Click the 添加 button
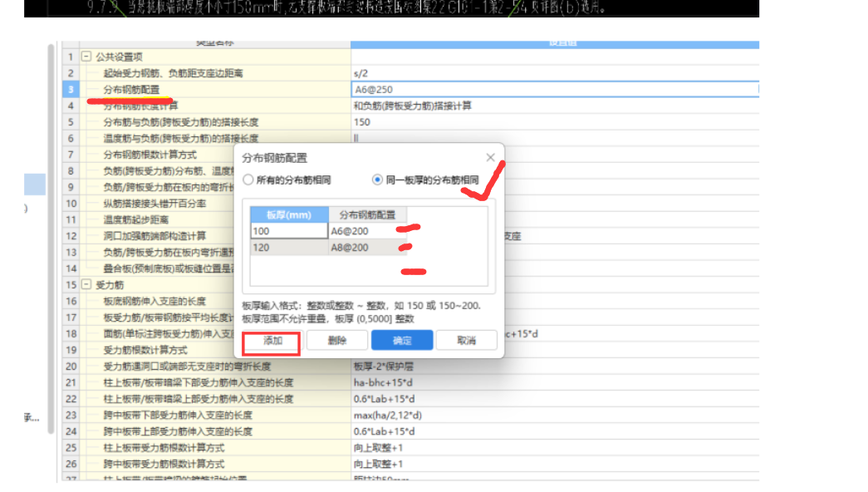 [x=272, y=340]
